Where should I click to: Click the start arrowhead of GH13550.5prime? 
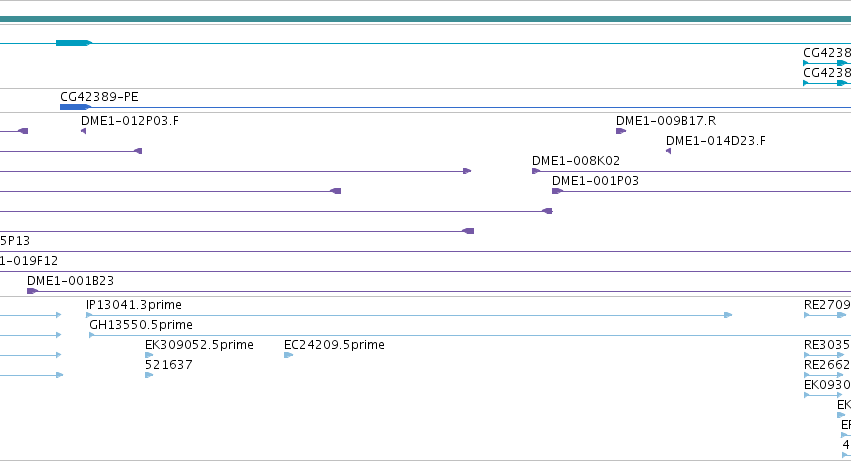[x=92, y=335]
